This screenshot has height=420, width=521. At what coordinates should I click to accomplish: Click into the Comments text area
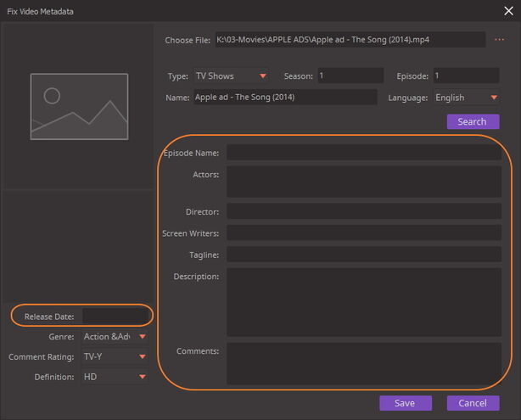point(364,363)
